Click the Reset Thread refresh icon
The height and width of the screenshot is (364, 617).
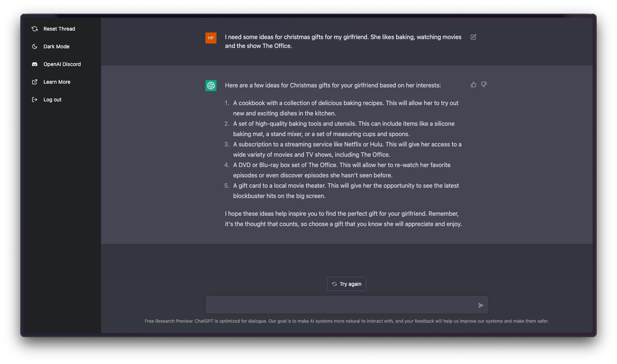pos(34,29)
